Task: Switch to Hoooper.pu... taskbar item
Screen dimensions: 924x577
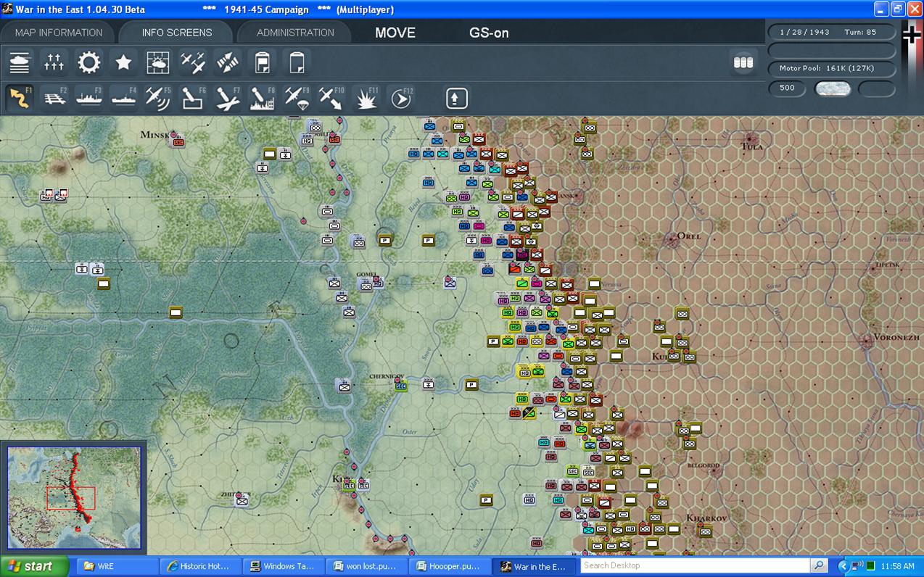Action: 448,566
